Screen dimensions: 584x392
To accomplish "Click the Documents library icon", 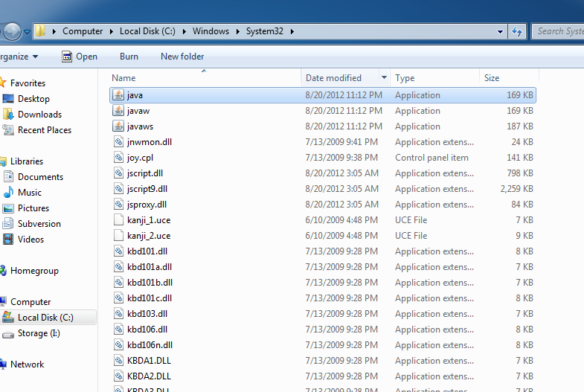I will [8, 177].
